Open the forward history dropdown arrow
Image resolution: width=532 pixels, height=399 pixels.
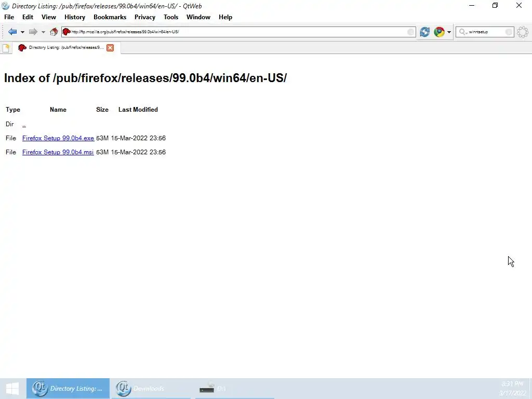pos(43,32)
